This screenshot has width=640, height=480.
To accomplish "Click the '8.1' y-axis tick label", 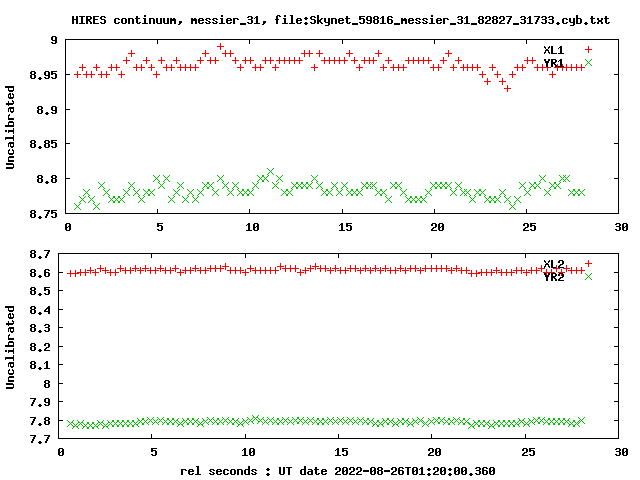I will [40, 365].
